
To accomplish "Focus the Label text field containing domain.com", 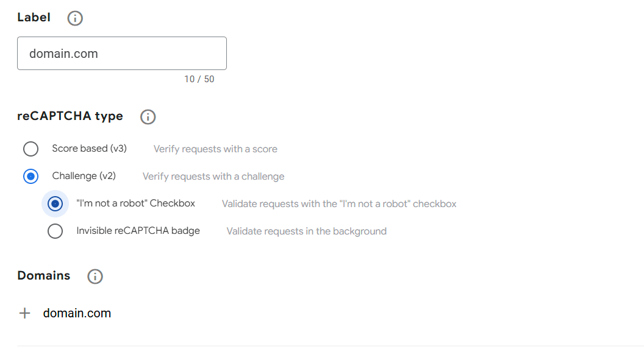I will click(x=122, y=54).
